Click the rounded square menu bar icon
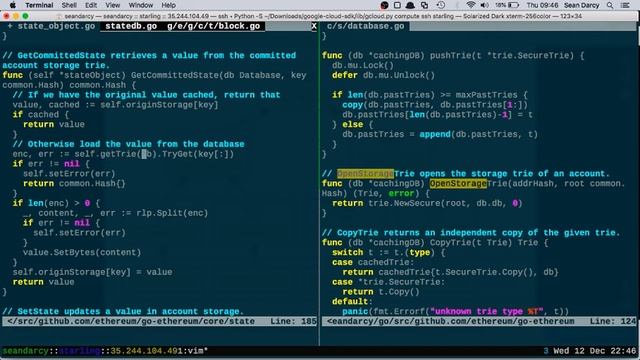640x360 pixels. [x=397, y=5]
